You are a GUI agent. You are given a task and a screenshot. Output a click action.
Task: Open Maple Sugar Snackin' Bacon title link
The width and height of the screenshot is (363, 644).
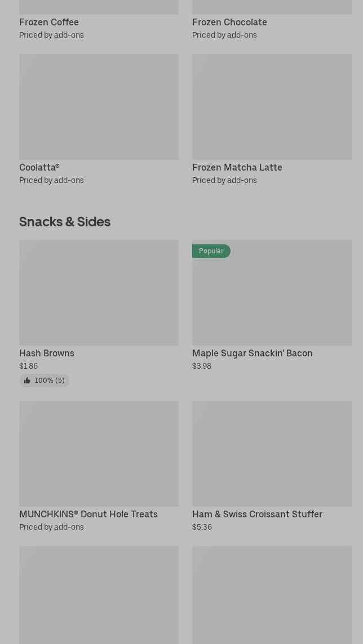pyautogui.click(x=252, y=353)
